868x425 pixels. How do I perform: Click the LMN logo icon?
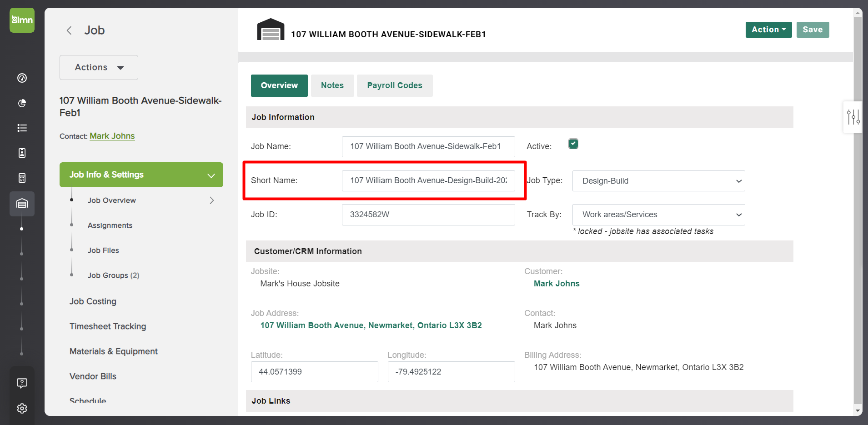22,20
